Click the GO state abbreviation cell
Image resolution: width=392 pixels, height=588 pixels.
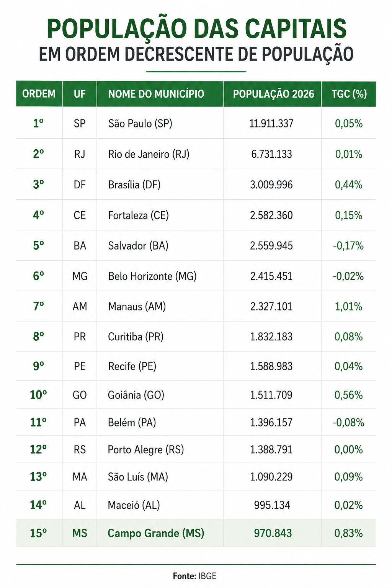tap(80, 395)
